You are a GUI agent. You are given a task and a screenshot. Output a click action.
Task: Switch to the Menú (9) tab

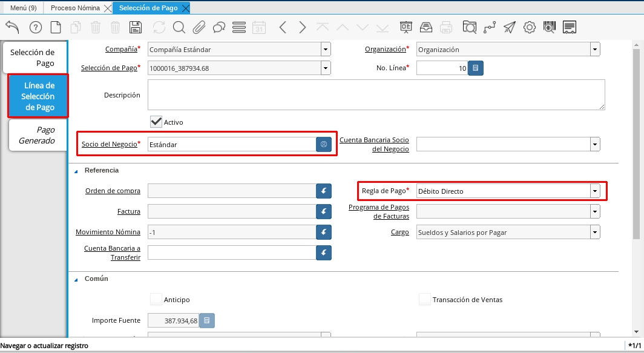pyautogui.click(x=24, y=8)
